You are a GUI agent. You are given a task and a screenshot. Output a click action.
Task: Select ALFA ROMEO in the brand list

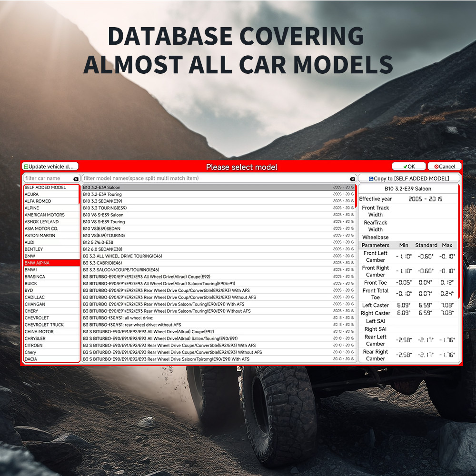point(38,201)
